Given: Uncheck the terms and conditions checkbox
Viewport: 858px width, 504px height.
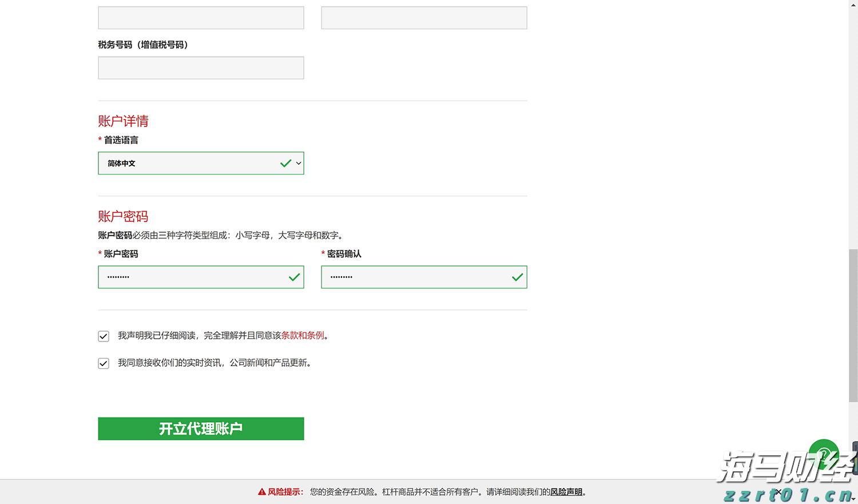Looking at the screenshot, I should pyautogui.click(x=104, y=336).
